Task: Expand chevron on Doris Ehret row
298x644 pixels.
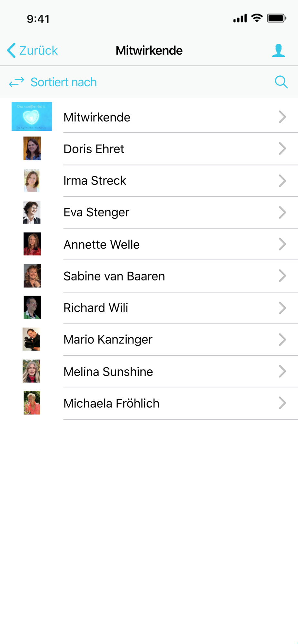Action: tap(282, 149)
